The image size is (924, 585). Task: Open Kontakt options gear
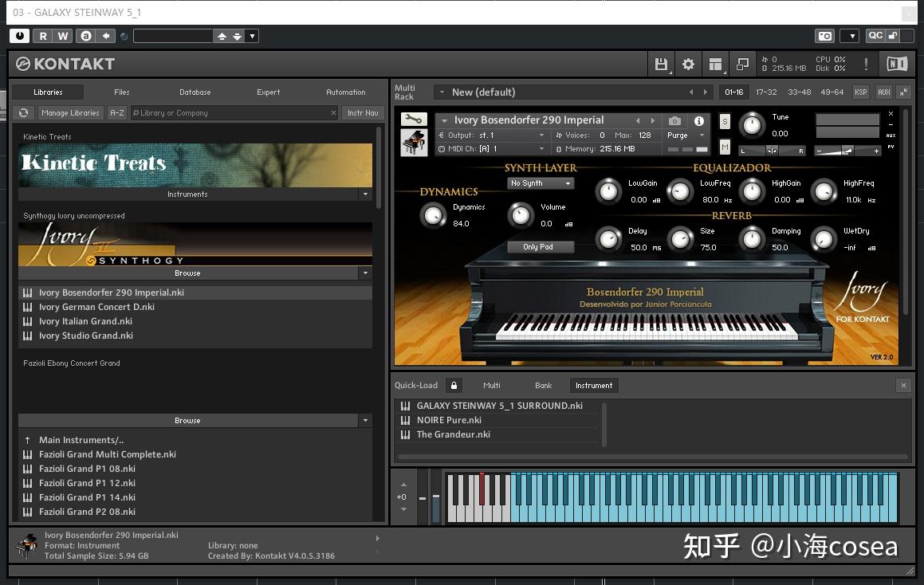point(688,65)
